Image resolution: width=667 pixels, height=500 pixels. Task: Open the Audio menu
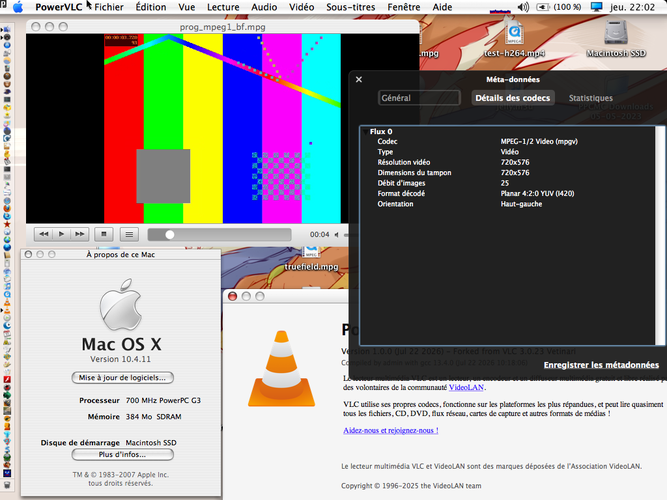[264, 7]
